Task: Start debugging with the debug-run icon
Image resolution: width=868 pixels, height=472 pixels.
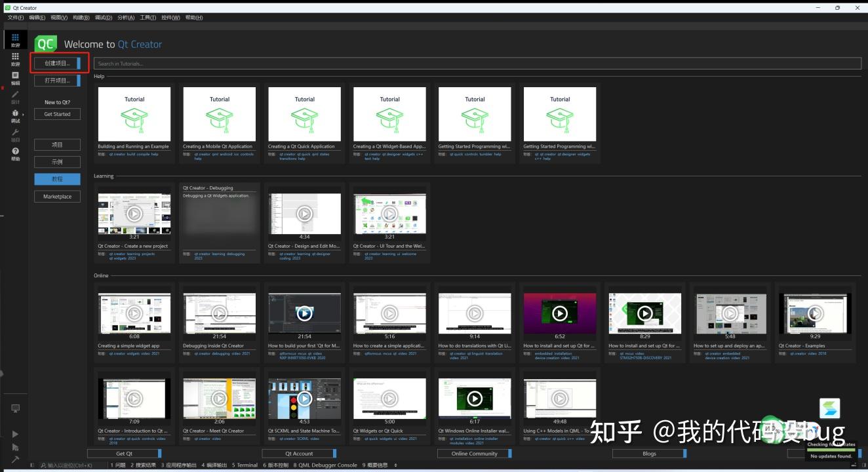Action: coord(15,446)
